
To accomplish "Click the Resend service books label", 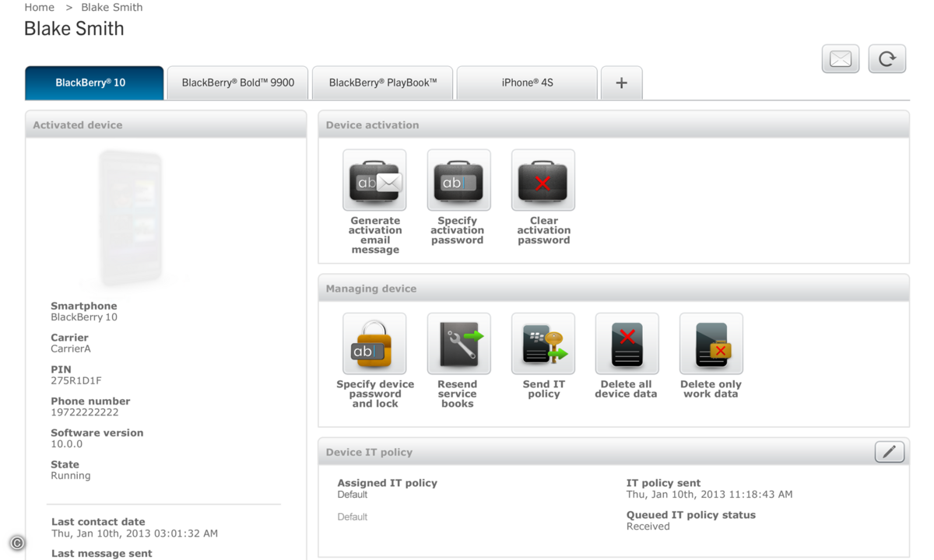I will pyautogui.click(x=458, y=394).
